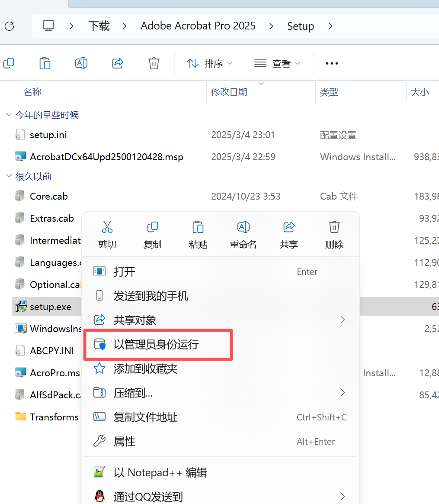Choose 剪切 (cut) in context menu
Screen dimensions: 439x504
[x=107, y=235]
